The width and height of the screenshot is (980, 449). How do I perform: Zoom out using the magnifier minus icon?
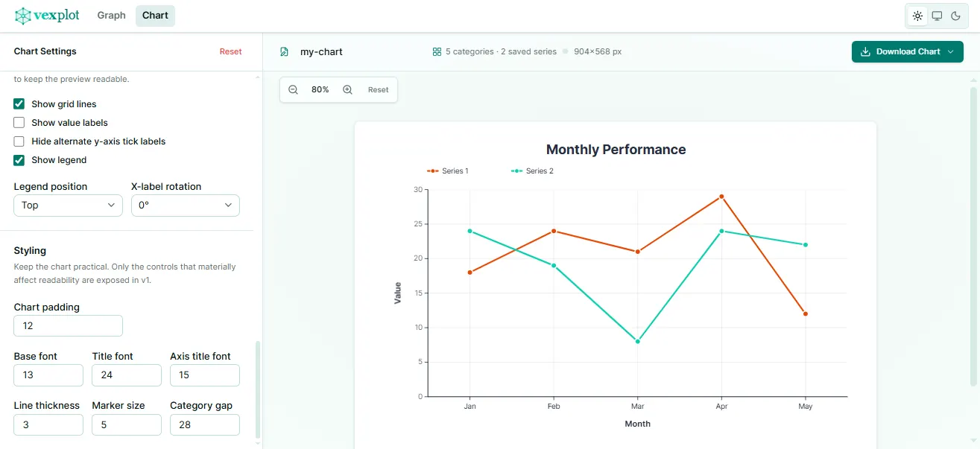point(294,89)
